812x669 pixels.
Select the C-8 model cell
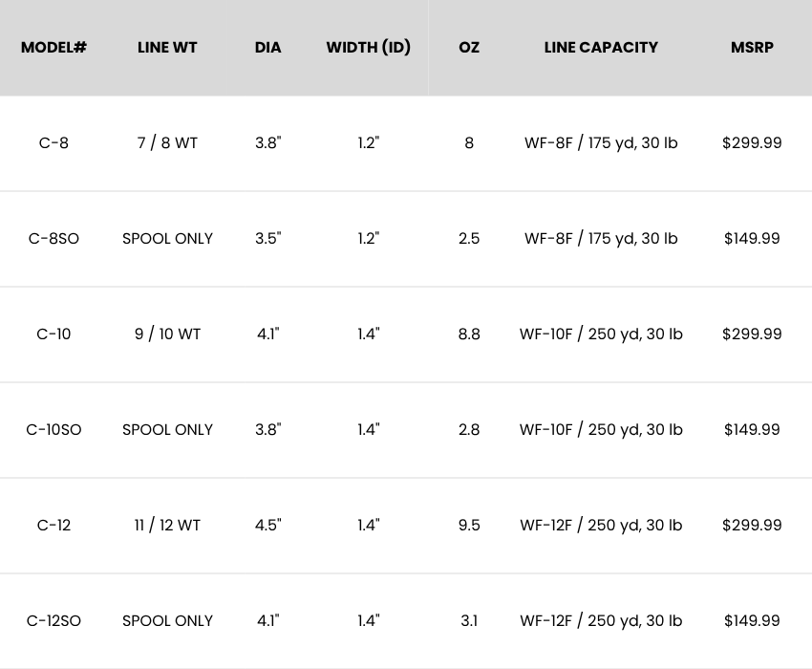(x=53, y=142)
